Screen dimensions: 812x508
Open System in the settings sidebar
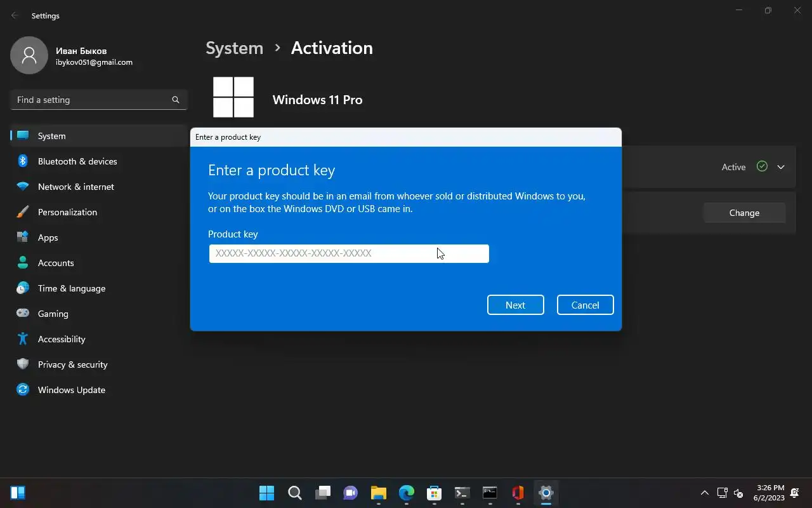click(99, 136)
